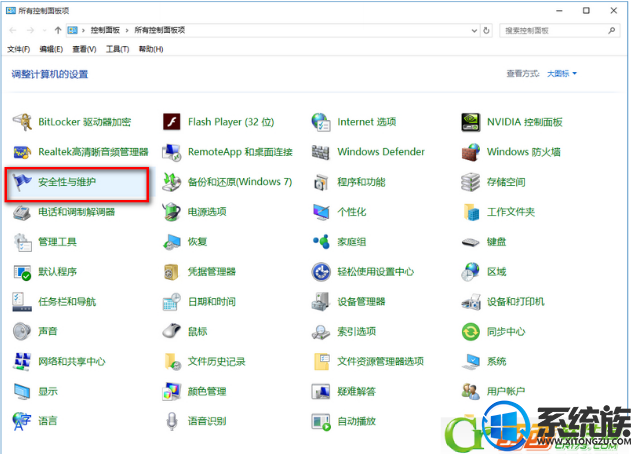631x454 pixels.
Task: Open 备份和还原(Windows 7) icon
Action: coord(172,182)
